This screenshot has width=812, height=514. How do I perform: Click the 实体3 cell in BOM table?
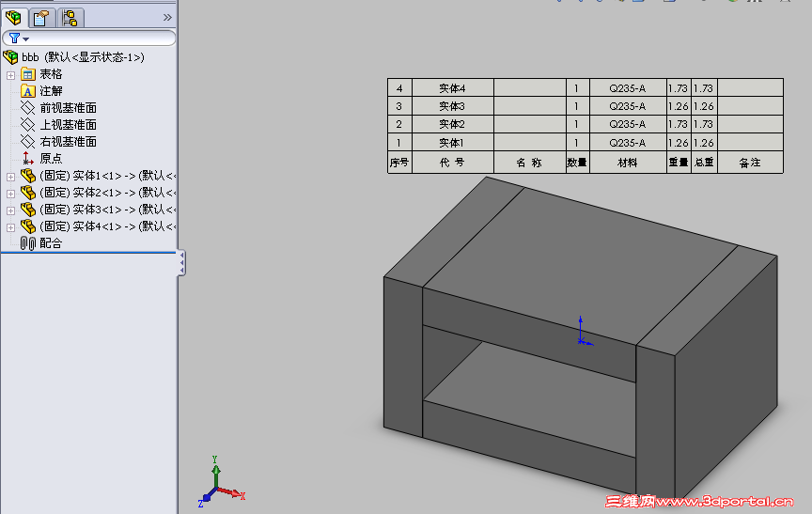coord(453,106)
